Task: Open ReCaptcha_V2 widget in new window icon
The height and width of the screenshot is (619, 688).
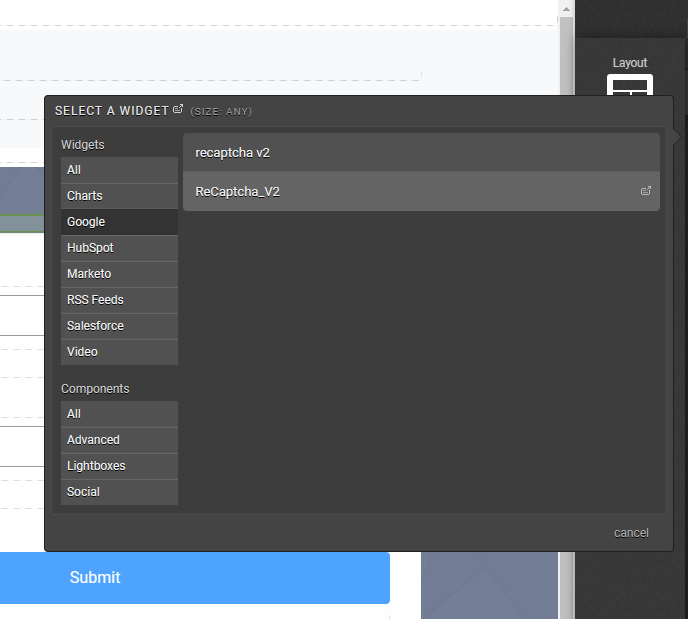Action: point(645,191)
